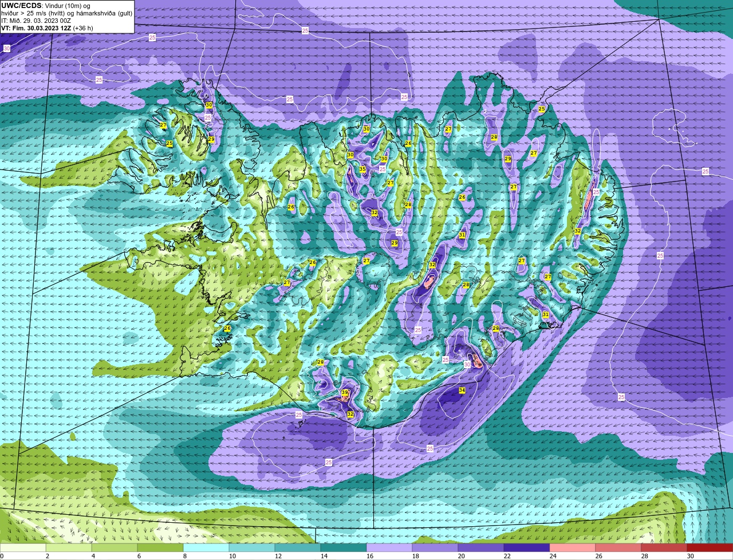Screen dimensions: 733x560
Task: Click the yellow gust label '34' offshore
Action: tap(462, 390)
